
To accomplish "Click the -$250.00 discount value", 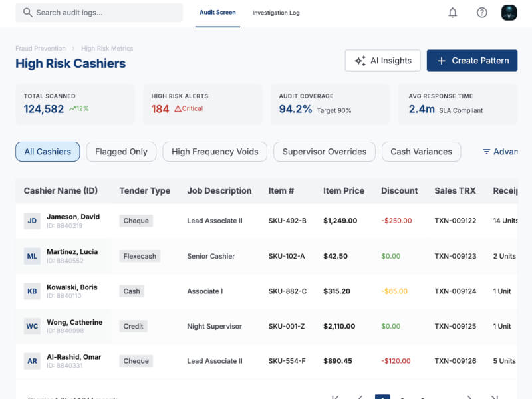I will pyautogui.click(x=396, y=221).
